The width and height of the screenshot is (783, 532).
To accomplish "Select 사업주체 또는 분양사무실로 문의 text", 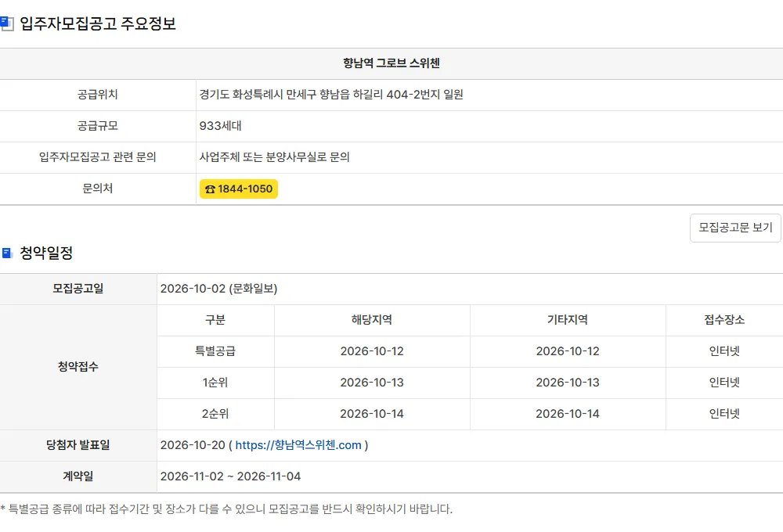I will (x=274, y=157).
